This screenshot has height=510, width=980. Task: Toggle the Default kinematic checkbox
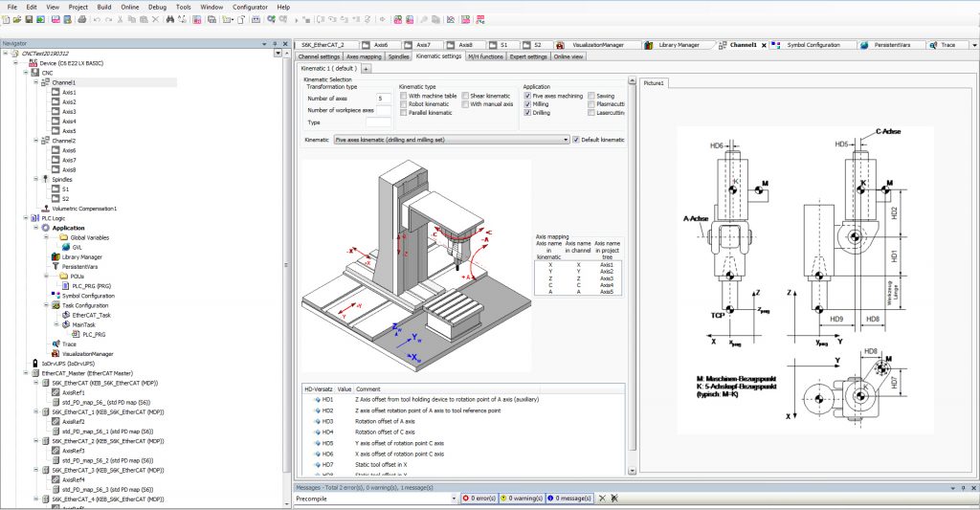pyautogui.click(x=575, y=140)
